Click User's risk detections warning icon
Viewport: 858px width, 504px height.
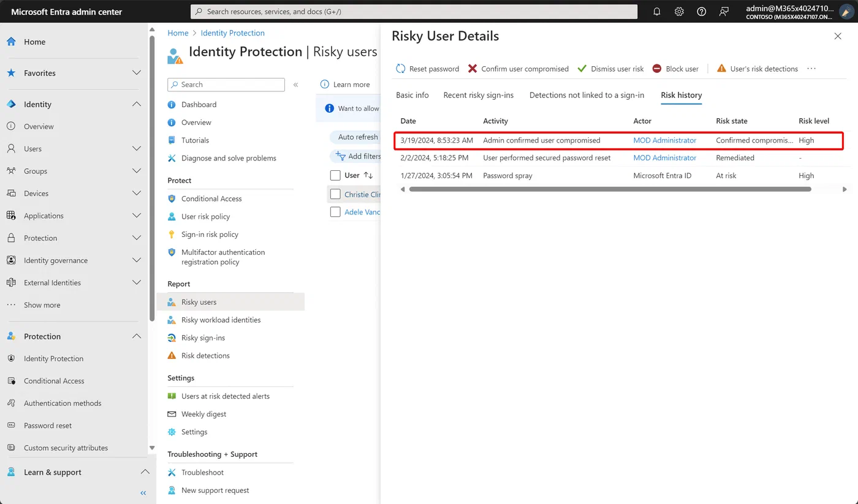point(721,69)
